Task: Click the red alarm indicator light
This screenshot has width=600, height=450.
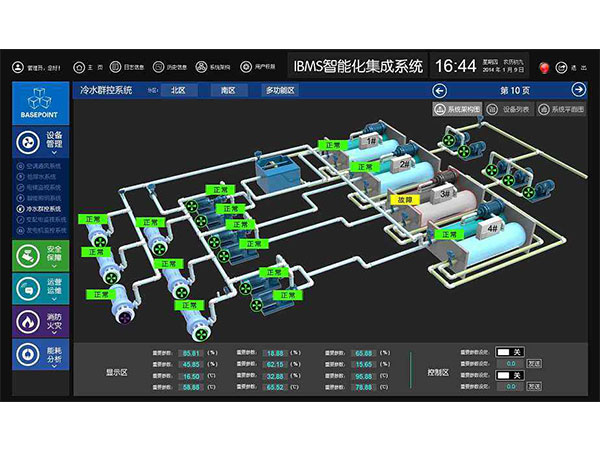Action: (544, 68)
